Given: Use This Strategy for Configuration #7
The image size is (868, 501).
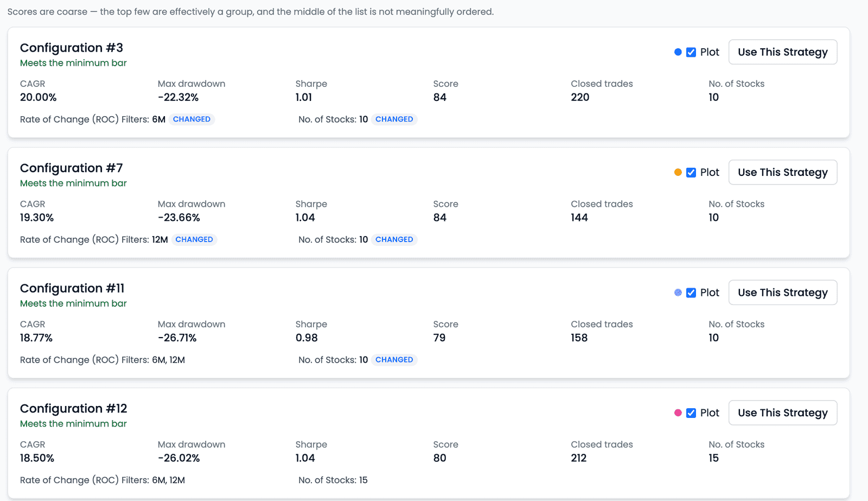Looking at the screenshot, I should [x=783, y=173].
